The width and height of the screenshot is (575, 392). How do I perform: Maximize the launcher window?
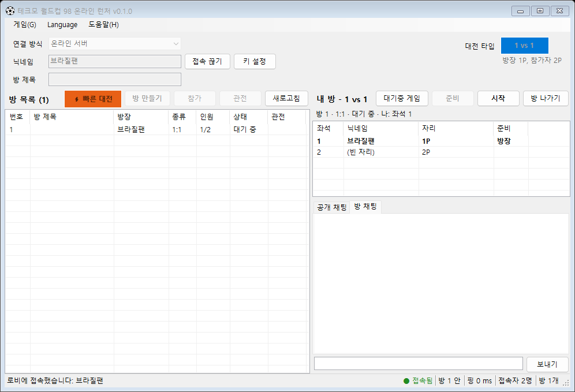[x=540, y=11]
